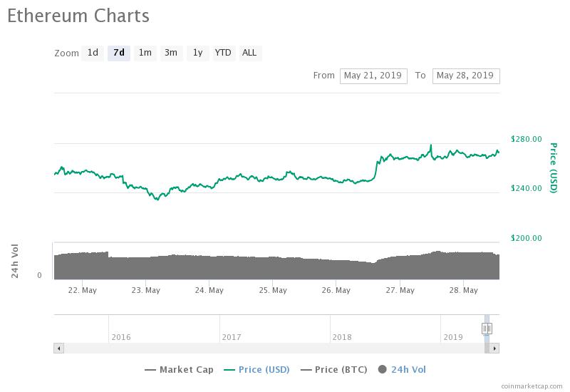Select the 7d zoom range

coord(119,53)
